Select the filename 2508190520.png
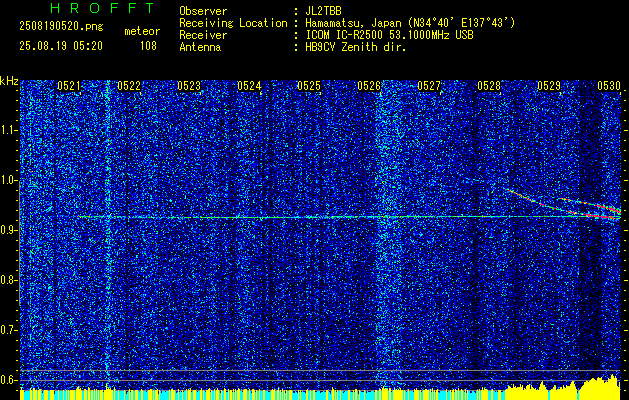 coord(61,27)
